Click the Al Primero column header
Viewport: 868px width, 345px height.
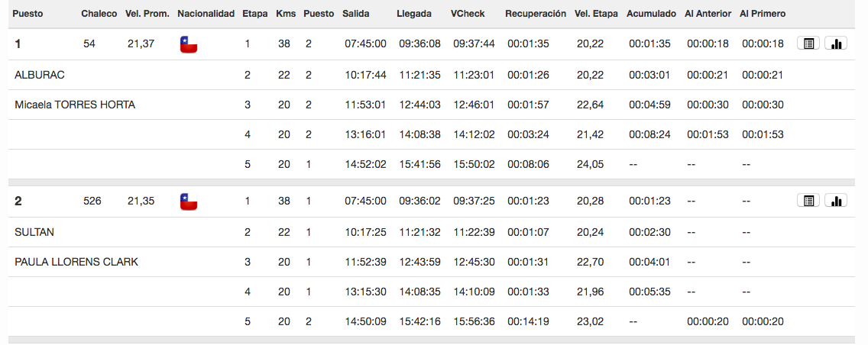pos(763,14)
